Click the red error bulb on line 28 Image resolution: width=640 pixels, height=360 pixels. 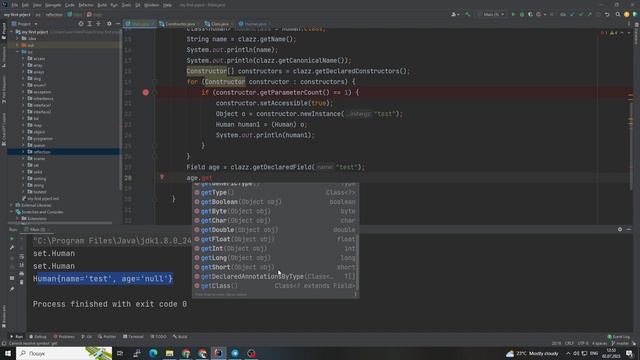(162, 177)
